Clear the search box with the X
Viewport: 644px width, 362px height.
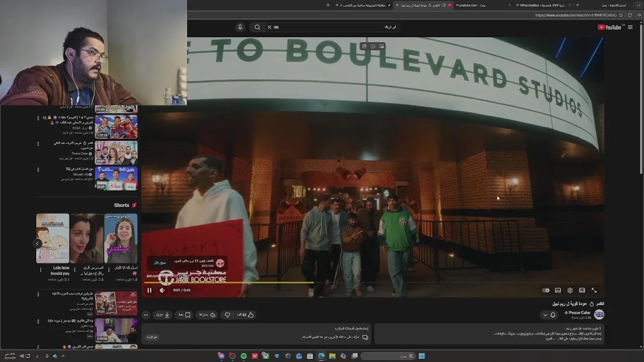pyautogui.click(x=269, y=27)
